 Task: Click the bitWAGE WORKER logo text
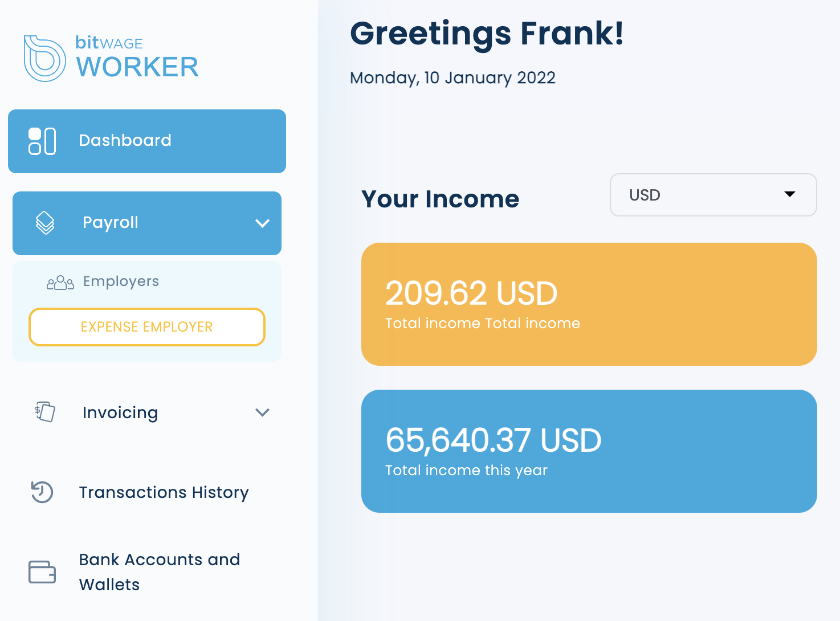[x=137, y=58]
